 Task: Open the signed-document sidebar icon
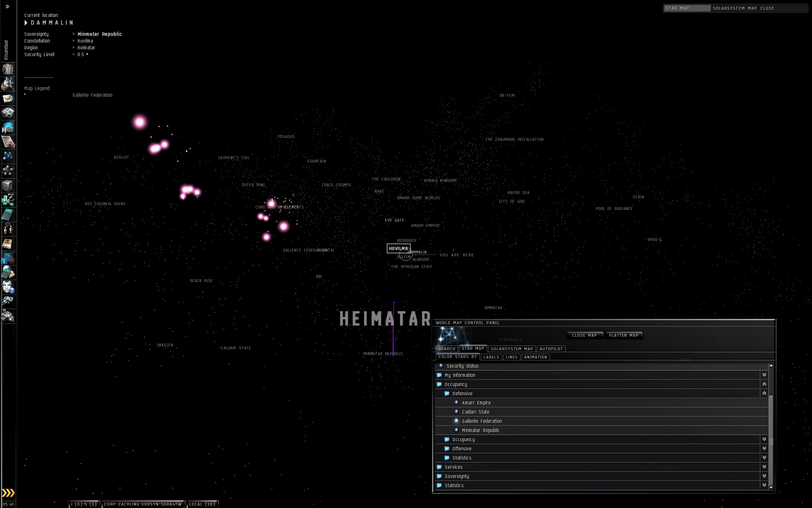8,142
